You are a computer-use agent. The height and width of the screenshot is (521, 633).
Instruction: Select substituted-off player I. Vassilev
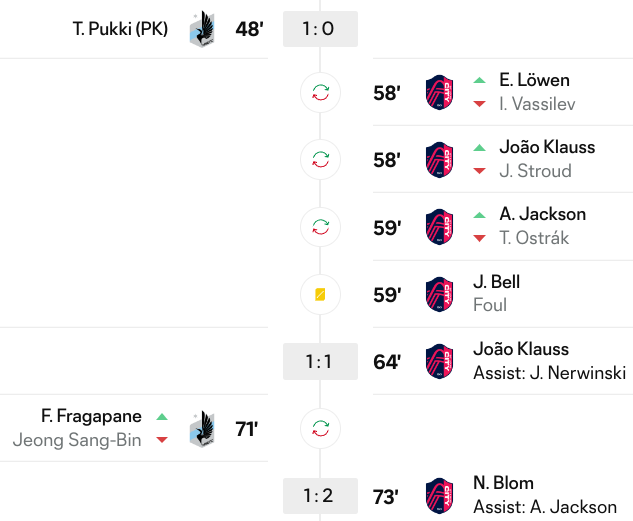click(537, 104)
